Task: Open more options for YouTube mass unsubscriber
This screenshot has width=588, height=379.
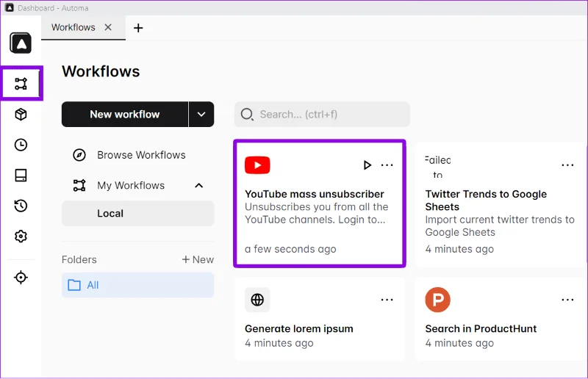Action: (x=387, y=165)
